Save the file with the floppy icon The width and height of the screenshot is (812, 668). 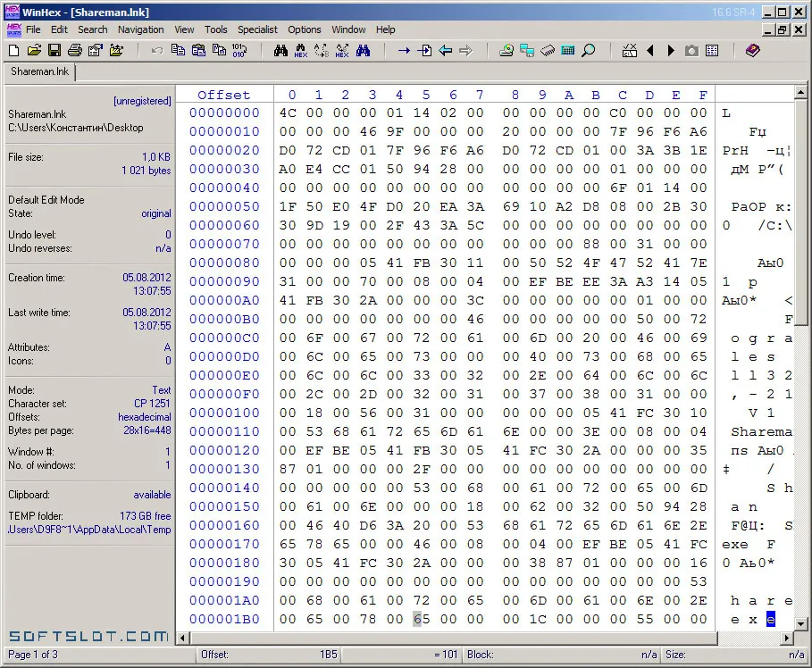[x=54, y=50]
